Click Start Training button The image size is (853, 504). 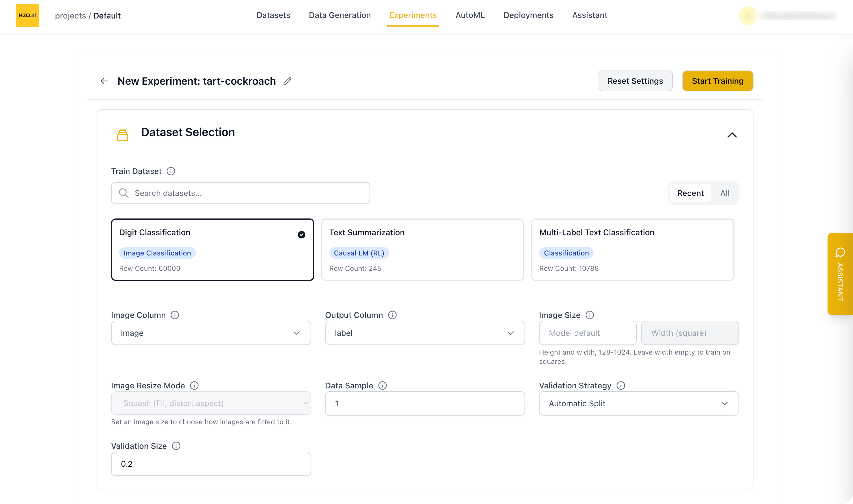pos(718,81)
